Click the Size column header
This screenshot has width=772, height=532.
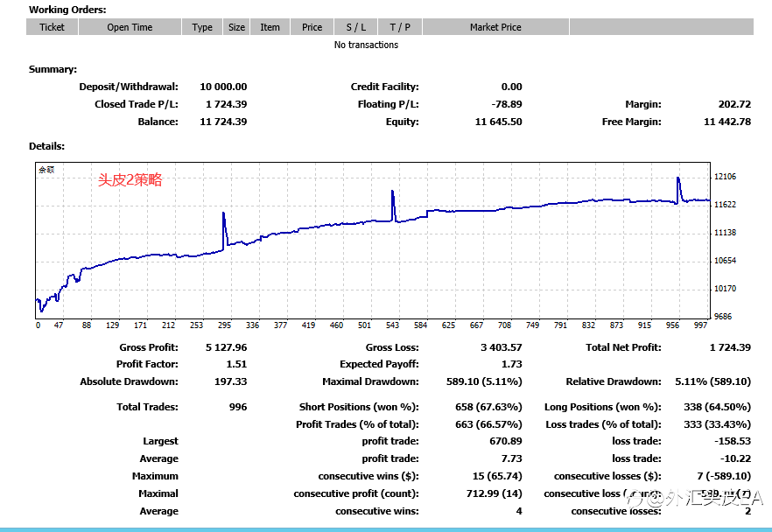[236, 27]
